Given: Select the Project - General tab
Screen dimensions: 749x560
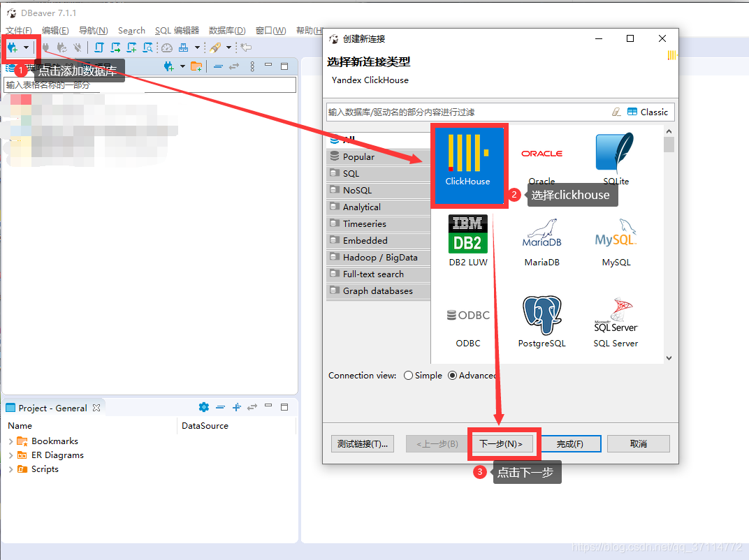Looking at the screenshot, I should click(52, 408).
